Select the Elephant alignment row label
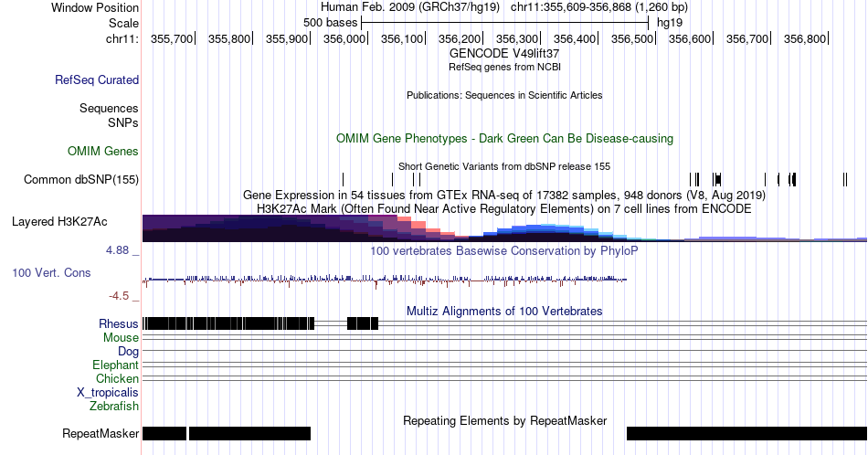The width and height of the screenshot is (868, 455). pyautogui.click(x=115, y=365)
